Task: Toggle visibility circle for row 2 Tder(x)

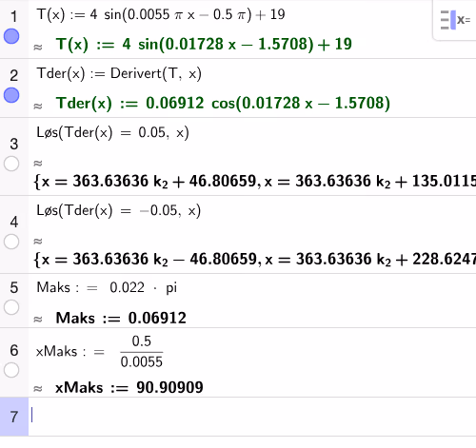Action: coord(11,95)
